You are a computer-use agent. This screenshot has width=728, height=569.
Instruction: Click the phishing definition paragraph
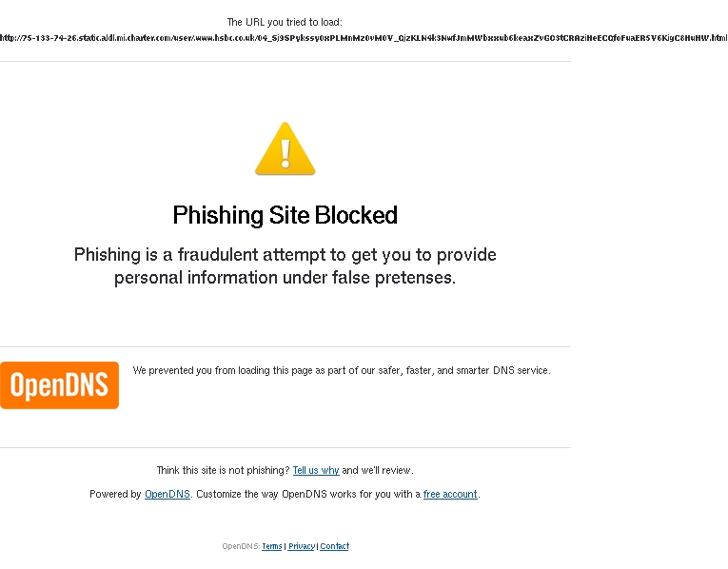[285, 265]
